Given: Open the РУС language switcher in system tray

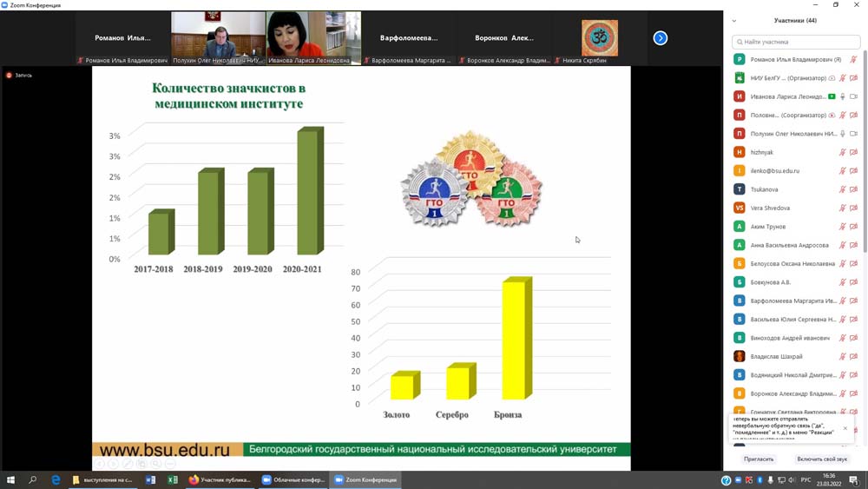Looking at the screenshot, I should [806, 480].
